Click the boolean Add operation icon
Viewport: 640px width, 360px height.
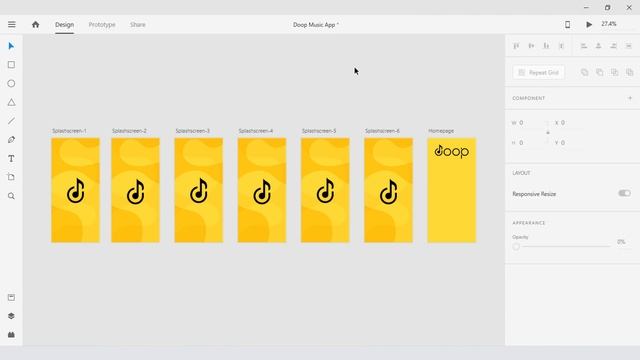584,73
